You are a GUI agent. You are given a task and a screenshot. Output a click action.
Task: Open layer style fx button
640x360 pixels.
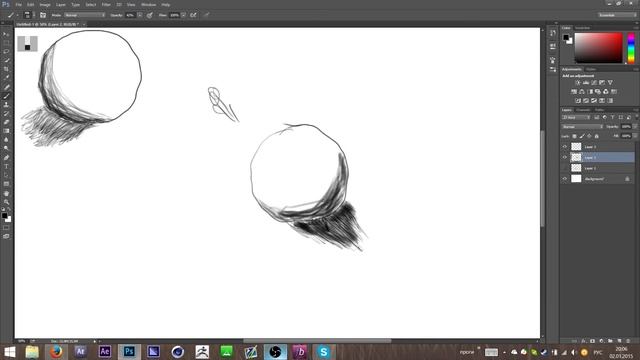click(x=583, y=341)
